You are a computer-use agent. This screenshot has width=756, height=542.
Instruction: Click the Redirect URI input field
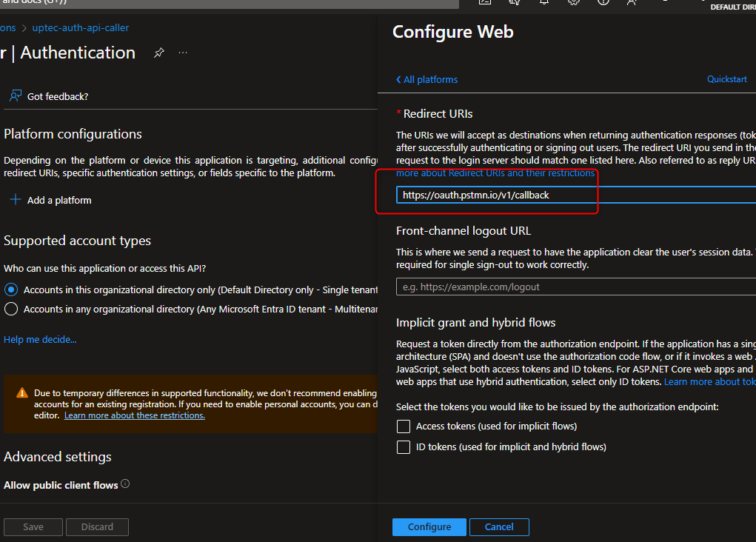574,195
